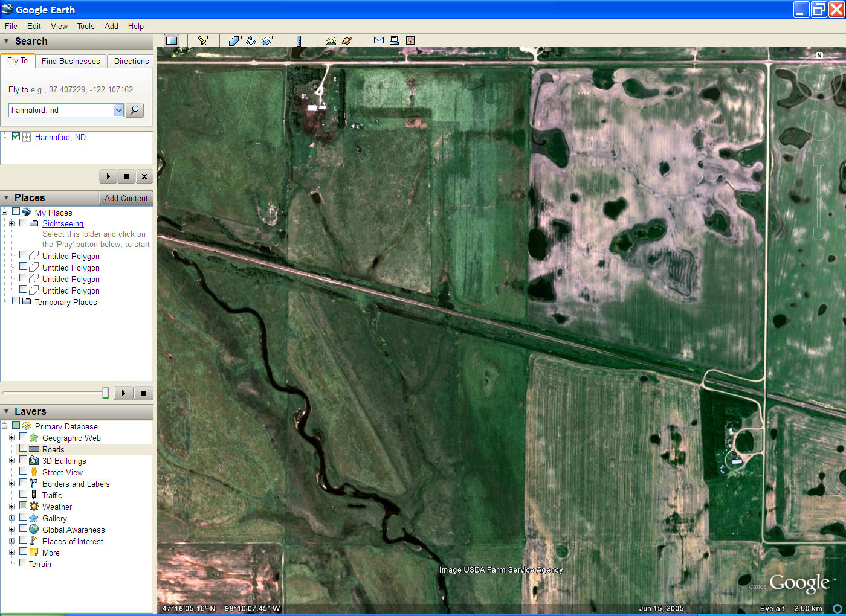Click the 3D Buildings layer icon

click(x=34, y=461)
